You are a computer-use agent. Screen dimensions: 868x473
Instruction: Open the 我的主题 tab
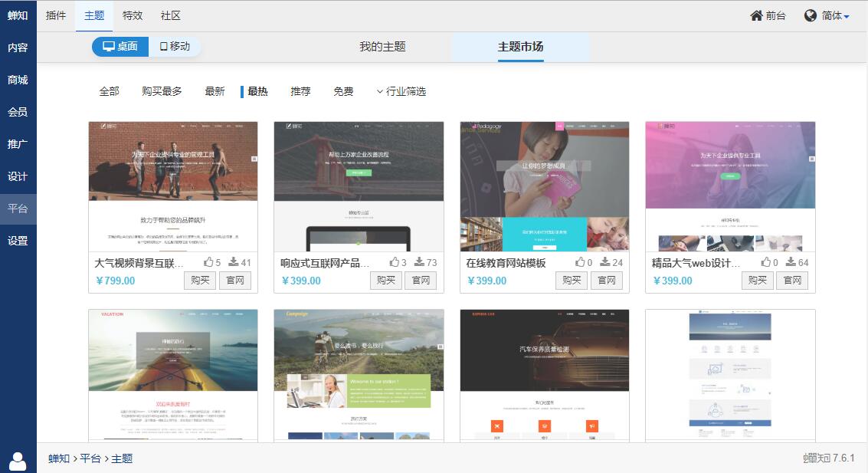(382, 47)
